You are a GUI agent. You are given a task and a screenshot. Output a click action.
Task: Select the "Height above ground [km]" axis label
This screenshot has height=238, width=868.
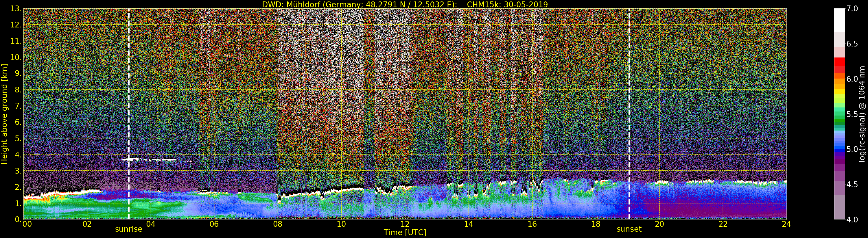point(4,114)
